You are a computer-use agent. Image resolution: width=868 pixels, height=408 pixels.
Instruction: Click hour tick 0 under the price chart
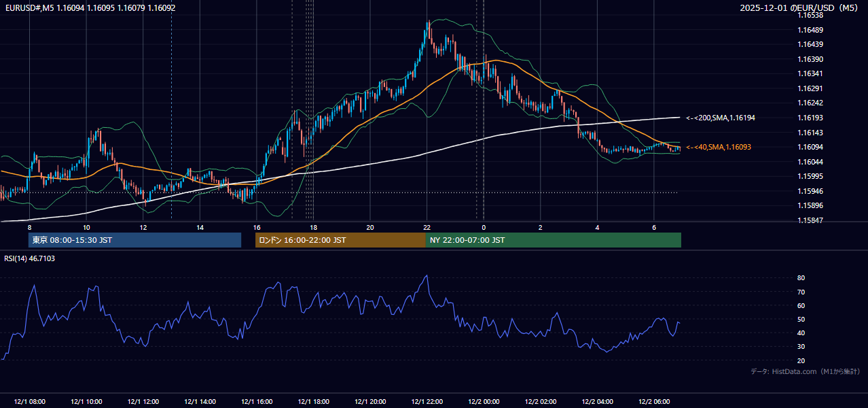click(484, 227)
